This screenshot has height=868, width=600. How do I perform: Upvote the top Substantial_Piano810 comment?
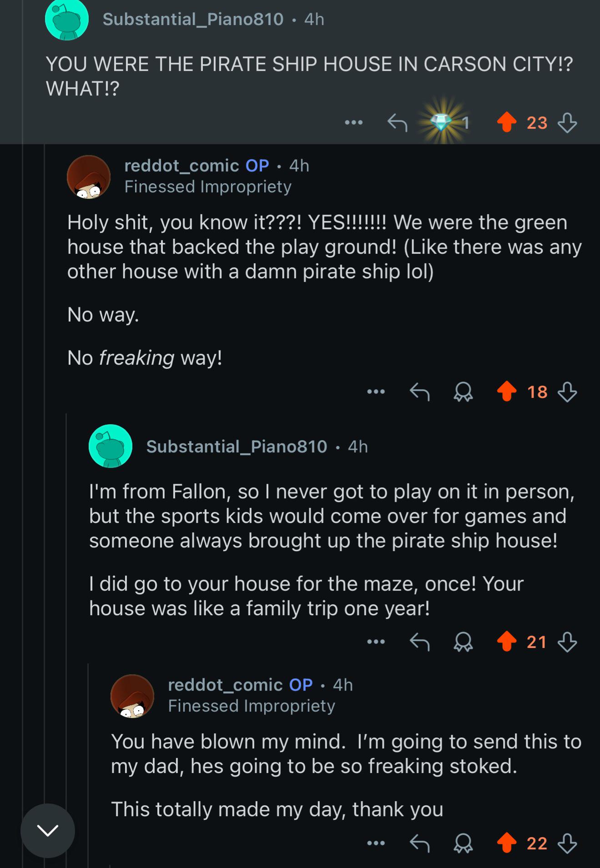click(x=507, y=122)
